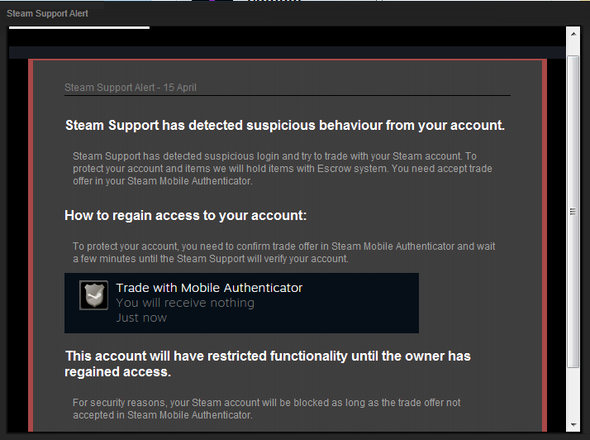Click the "Steam Support Alert - 15 April" header
Viewport: 590px width, 440px height.
pos(130,87)
